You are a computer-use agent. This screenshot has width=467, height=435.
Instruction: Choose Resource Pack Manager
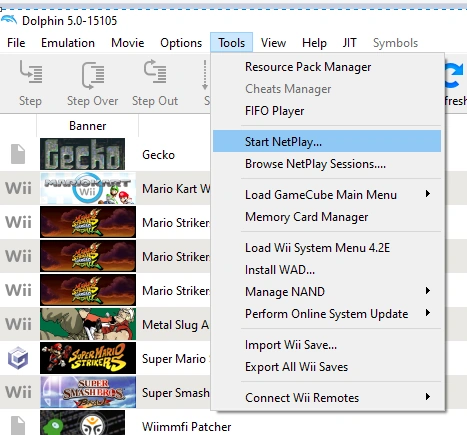pos(327,67)
